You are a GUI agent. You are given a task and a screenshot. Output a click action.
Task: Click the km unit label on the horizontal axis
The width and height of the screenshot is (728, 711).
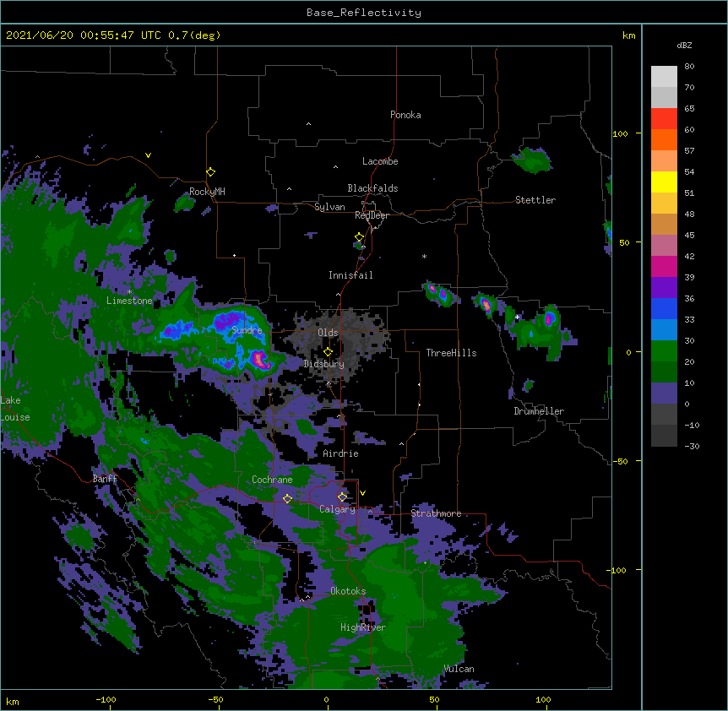[x=13, y=701]
